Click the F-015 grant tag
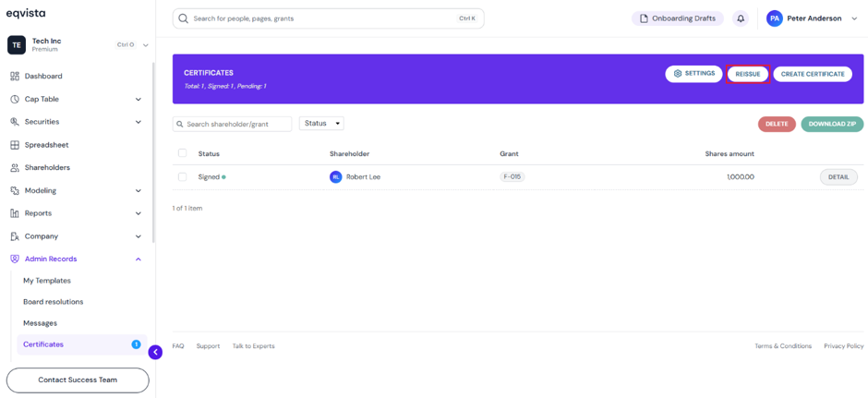The height and width of the screenshot is (398, 868). pos(512,177)
